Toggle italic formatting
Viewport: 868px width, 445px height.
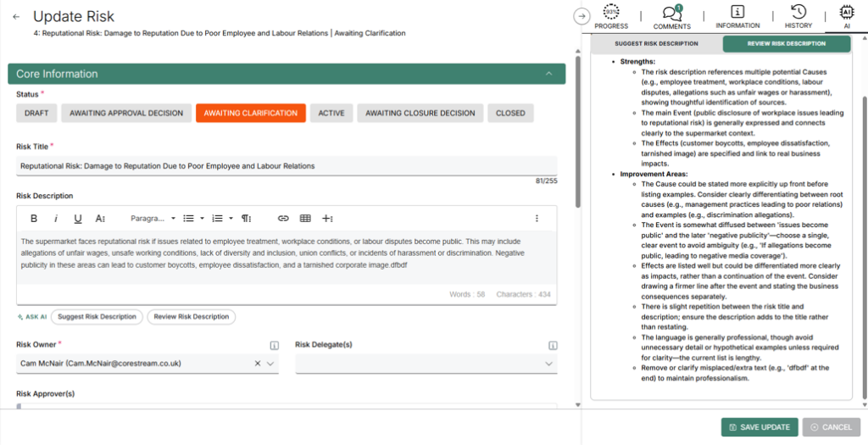tap(55, 219)
